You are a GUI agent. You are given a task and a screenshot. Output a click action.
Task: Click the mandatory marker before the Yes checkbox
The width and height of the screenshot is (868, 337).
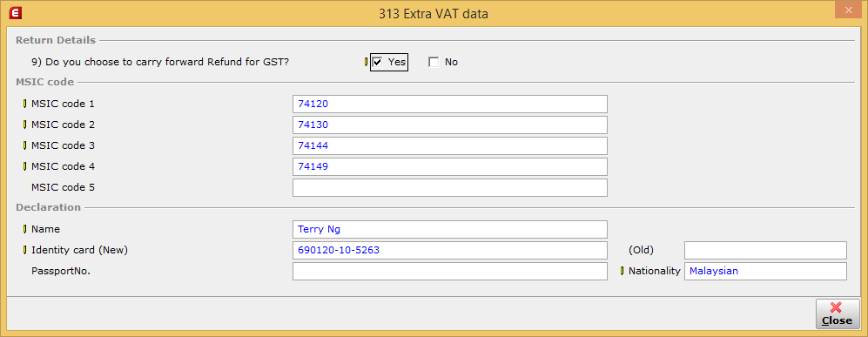(x=366, y=62)
